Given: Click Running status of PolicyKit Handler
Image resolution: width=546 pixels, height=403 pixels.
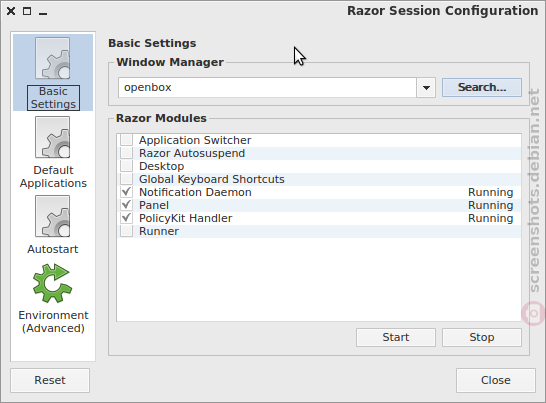Looking at the screenshot, I should point(491,218).
